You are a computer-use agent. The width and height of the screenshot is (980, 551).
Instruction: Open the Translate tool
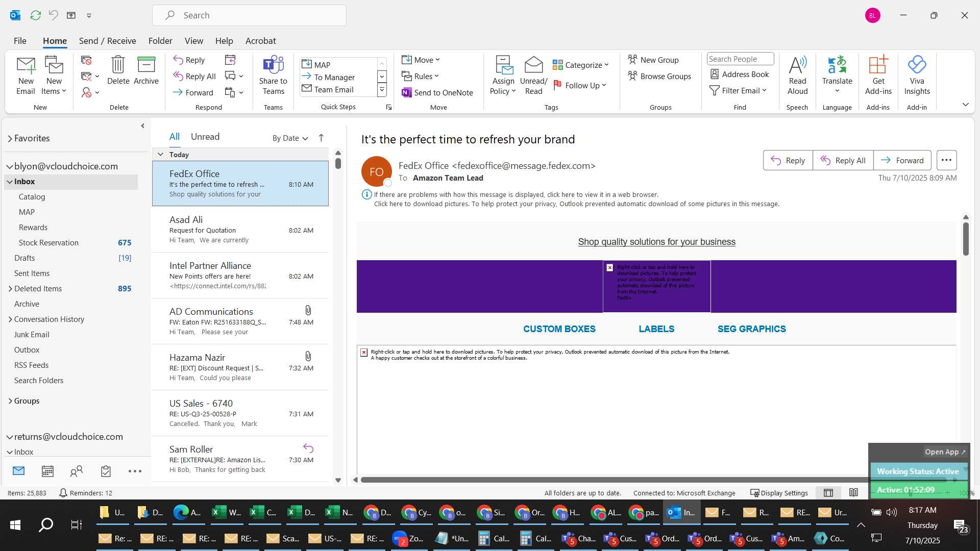pyautogui.click(x=837, y=75)
